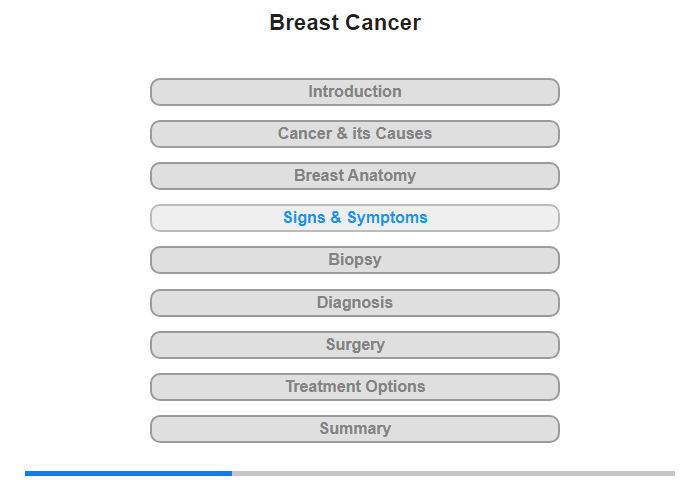Select the last chapter button in the list
This screenshot has height=480, width=700.
354,429
